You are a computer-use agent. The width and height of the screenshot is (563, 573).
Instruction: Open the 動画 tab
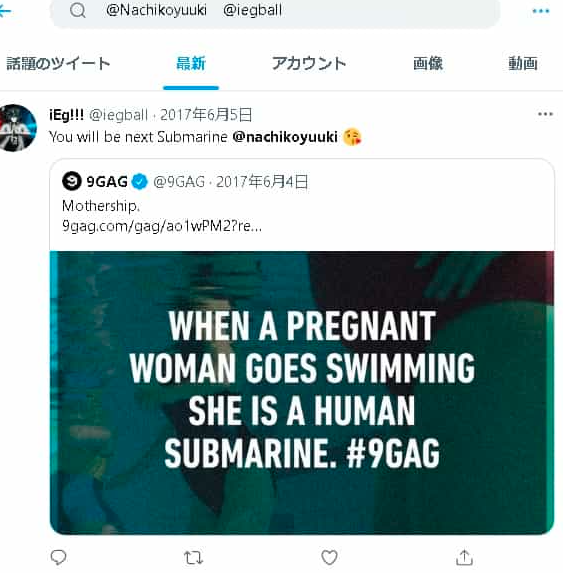(523, 64)
